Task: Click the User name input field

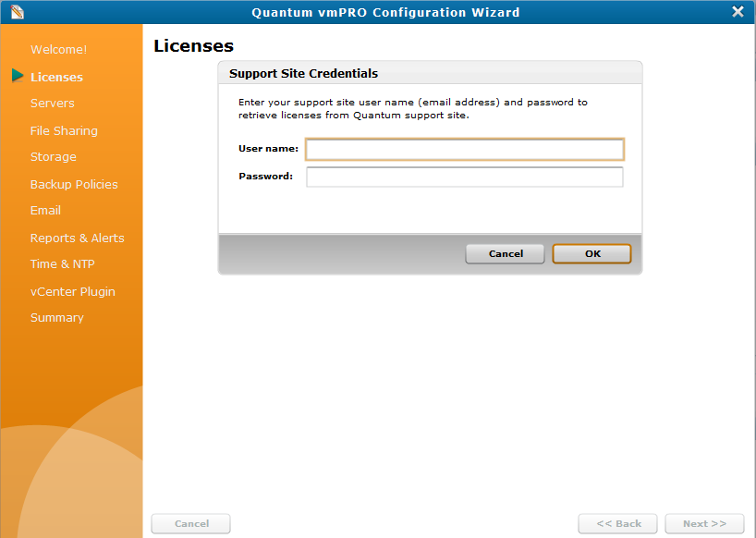Action: tap(464, 149)
